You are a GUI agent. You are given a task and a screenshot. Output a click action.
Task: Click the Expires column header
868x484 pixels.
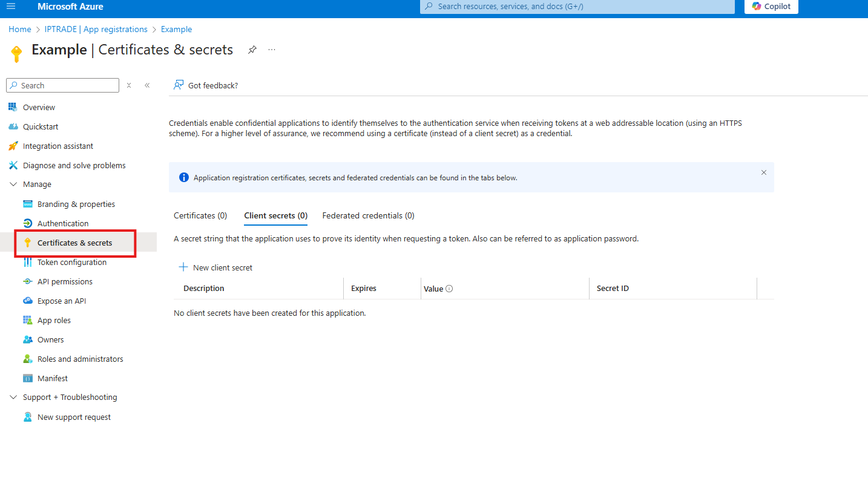(364, 289)
